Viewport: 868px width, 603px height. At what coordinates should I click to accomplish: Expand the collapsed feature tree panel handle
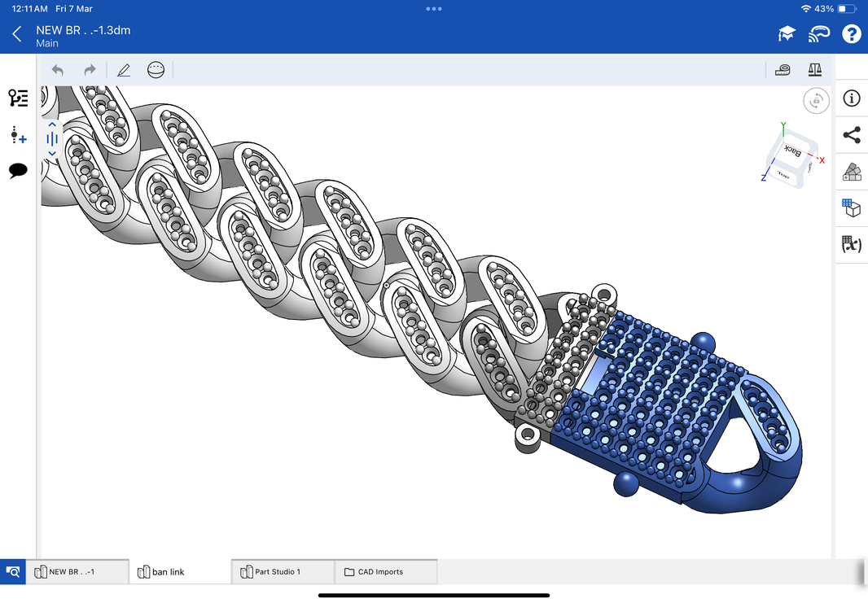pyautogui.click(x=51, y=138)
